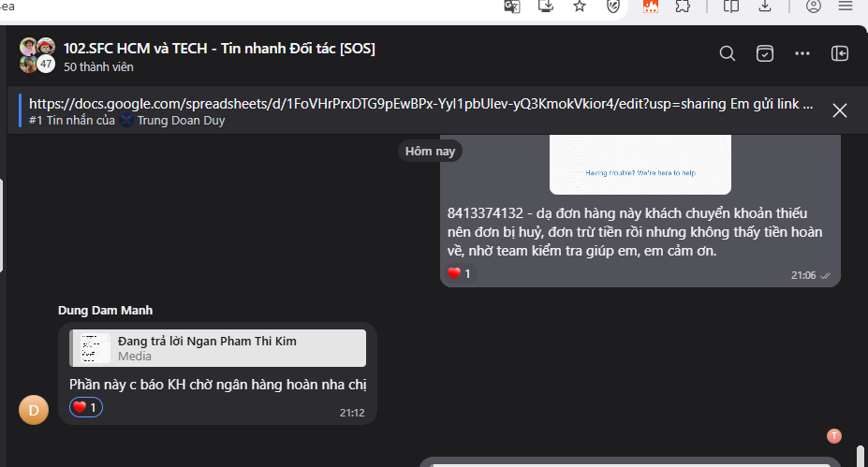Click Dung Dam Manh's orange D avatar

click(x=34, y=410)
